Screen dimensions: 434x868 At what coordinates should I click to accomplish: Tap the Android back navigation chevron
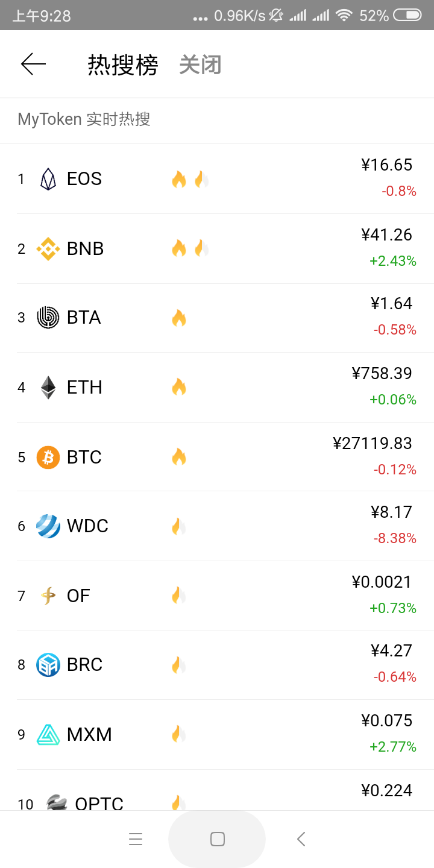301,839
